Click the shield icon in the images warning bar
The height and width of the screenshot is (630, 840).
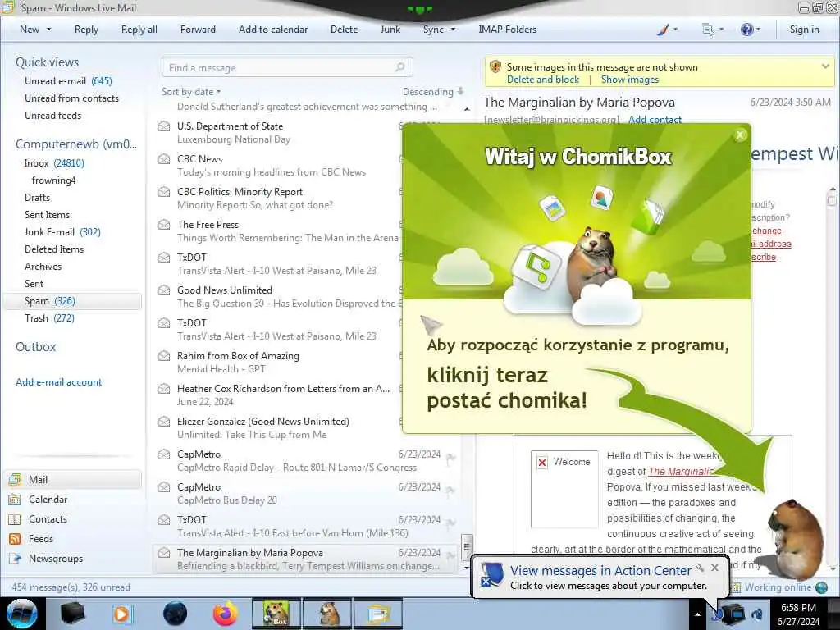point(495,67)
